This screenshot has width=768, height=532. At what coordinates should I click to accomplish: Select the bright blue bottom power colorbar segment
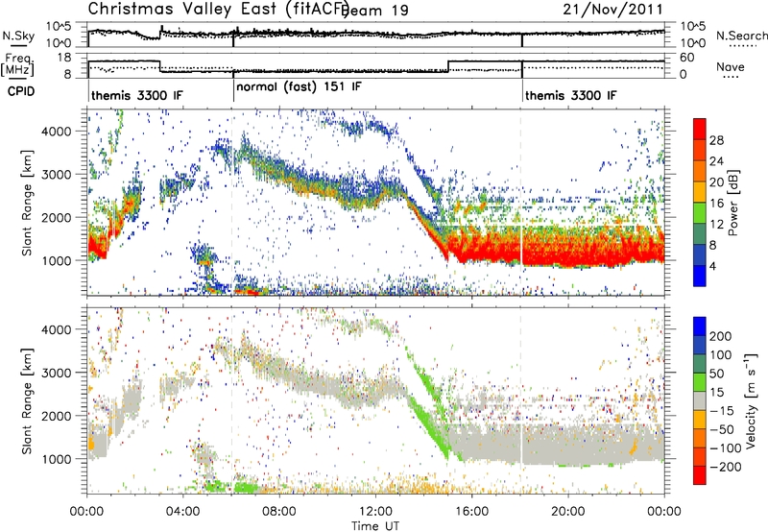(700, 277)
